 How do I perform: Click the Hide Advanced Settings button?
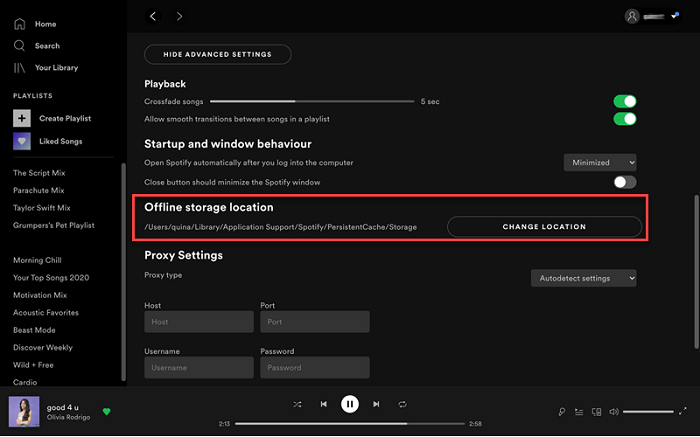217,54
